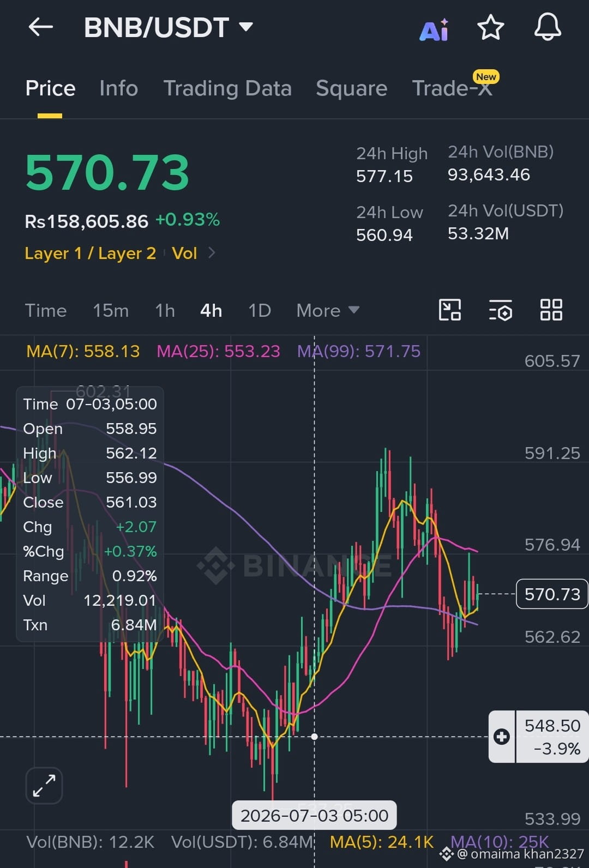Open the Trading Data tab
589x868 pixels.
tap(227, 88)
